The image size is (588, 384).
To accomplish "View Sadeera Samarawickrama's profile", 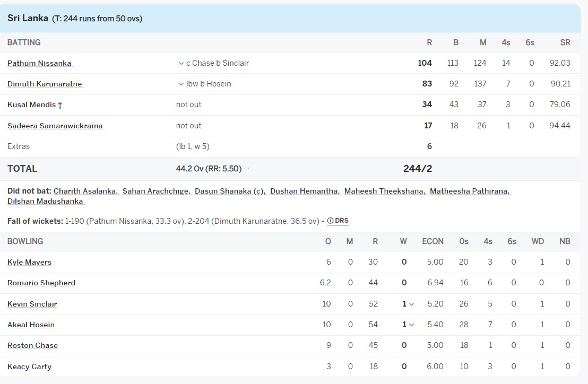I will tap(55, 126).
